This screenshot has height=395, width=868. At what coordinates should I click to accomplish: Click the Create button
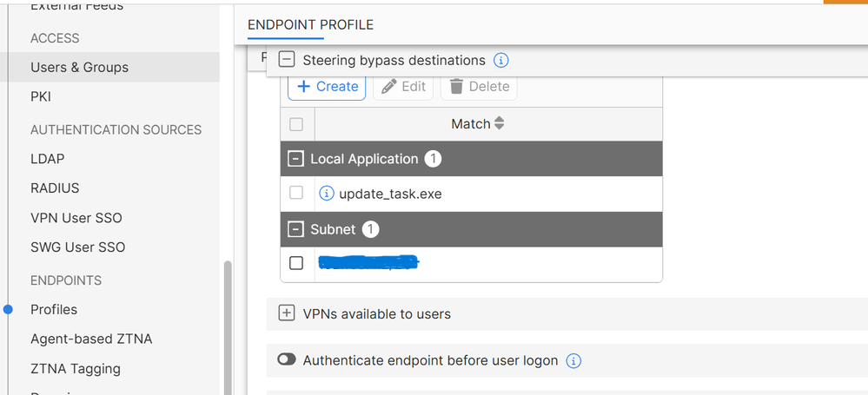pos(328,86)
